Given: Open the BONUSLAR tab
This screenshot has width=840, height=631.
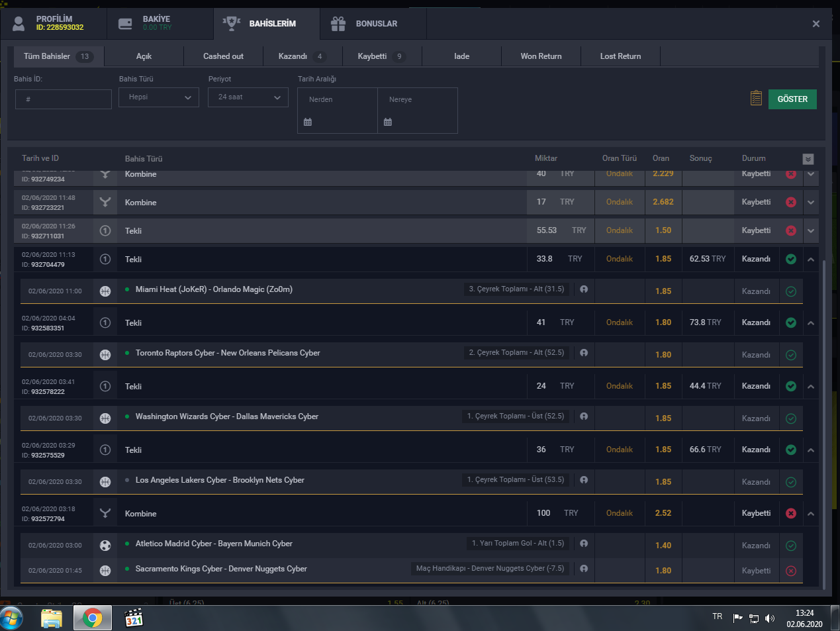Looking at the screenshot, I should coord(373,24).
